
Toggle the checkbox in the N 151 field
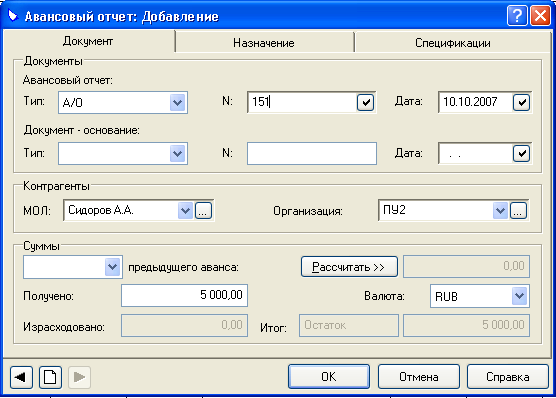(366, 103)
